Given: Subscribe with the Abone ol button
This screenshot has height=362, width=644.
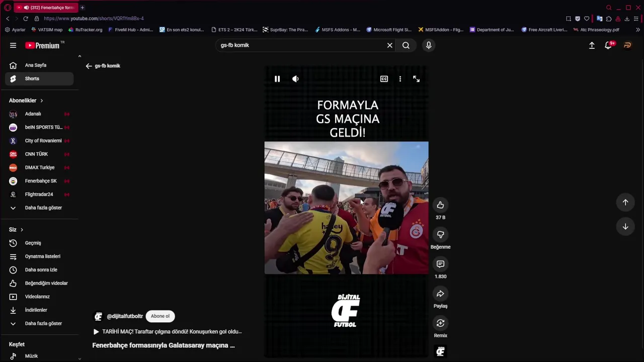Looking at the screenshot, I should [160, 316].
